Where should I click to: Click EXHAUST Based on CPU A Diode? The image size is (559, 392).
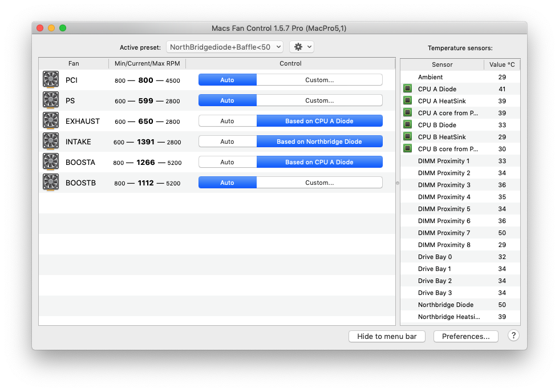(319, 121)
